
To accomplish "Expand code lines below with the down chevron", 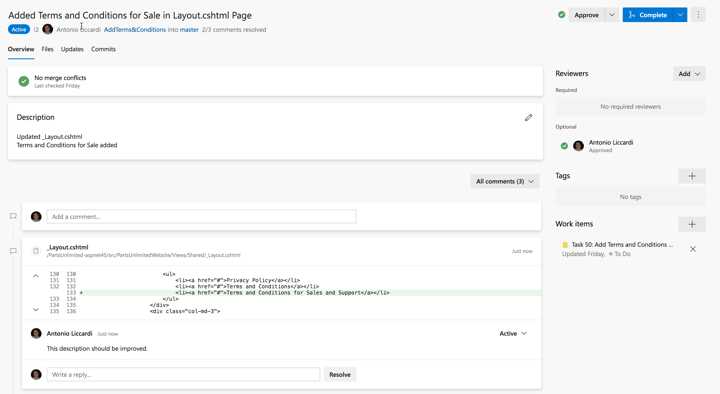I will [36, 310].
